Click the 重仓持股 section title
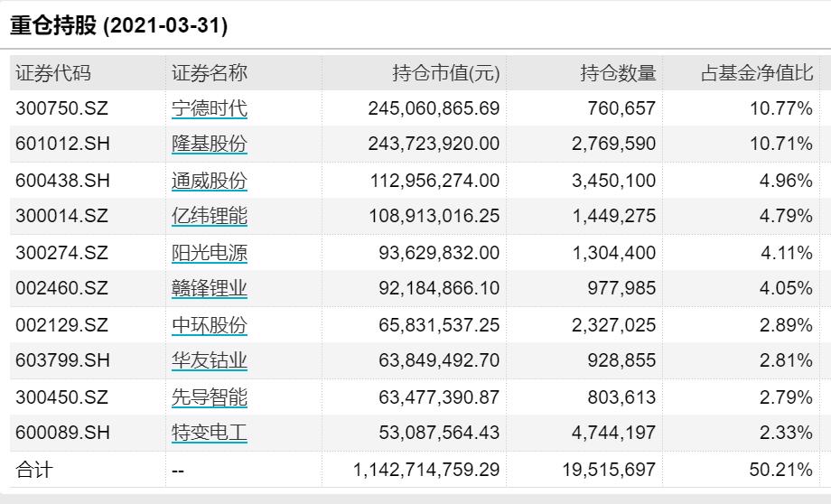The image size is (831, 504). click(118, 25)
